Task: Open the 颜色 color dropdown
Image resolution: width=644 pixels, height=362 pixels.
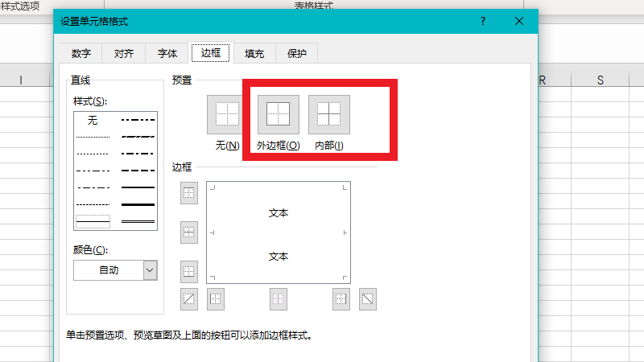Action: 150,270
